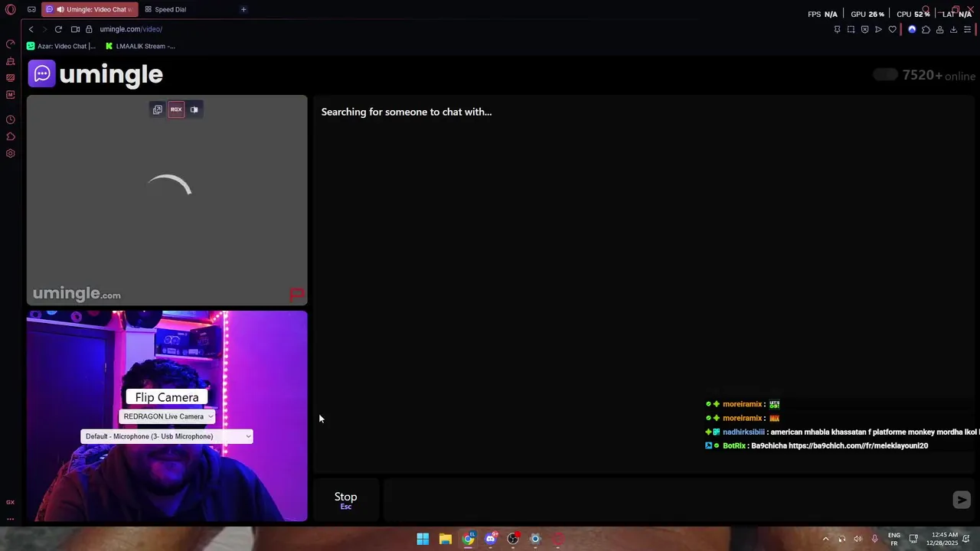
Task: Toggle the RGX video enhancement button
Action: [176, 109]
